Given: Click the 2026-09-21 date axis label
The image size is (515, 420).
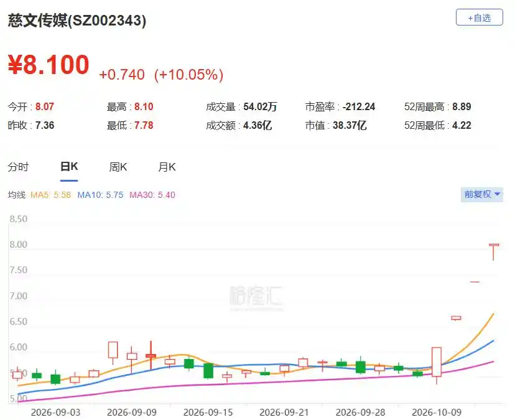Looking at the screenshot, I should tap(284, 413).
